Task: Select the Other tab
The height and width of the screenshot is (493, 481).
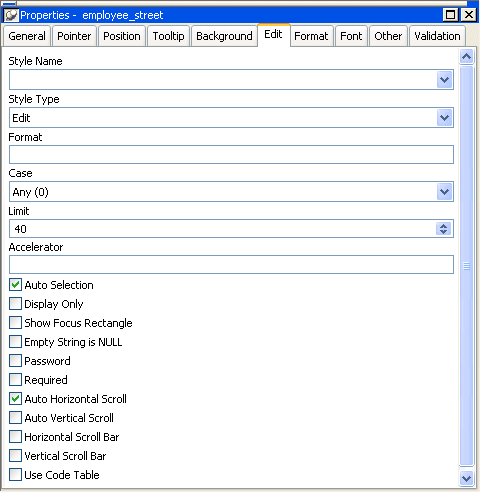Action: click(x=388, y=36)
